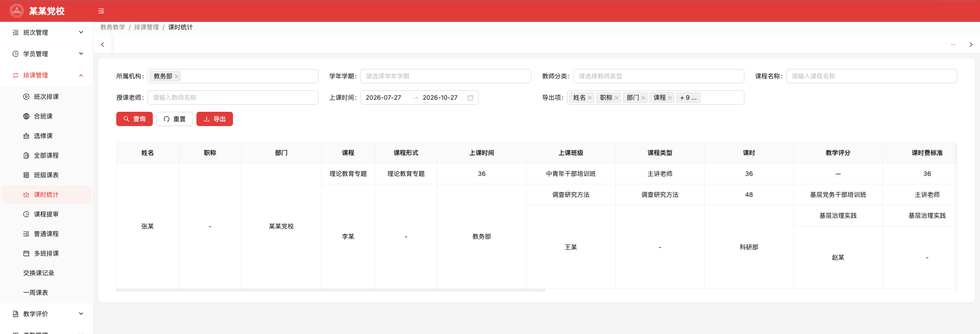The image size is (980, 334).
Task: Click the 合班课 globe icon
Action: coord(26,116)
